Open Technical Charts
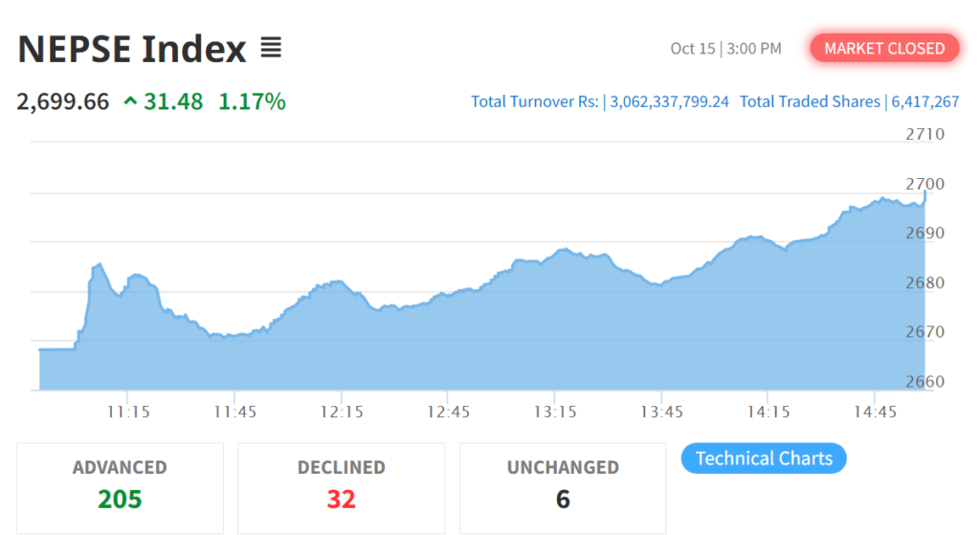The height and width of the screenshot is (535, 980). [763, 458]
